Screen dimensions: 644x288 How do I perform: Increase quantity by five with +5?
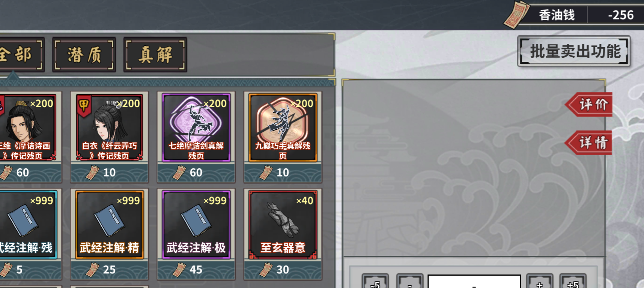pyautogui.click(x=573, y=282)
